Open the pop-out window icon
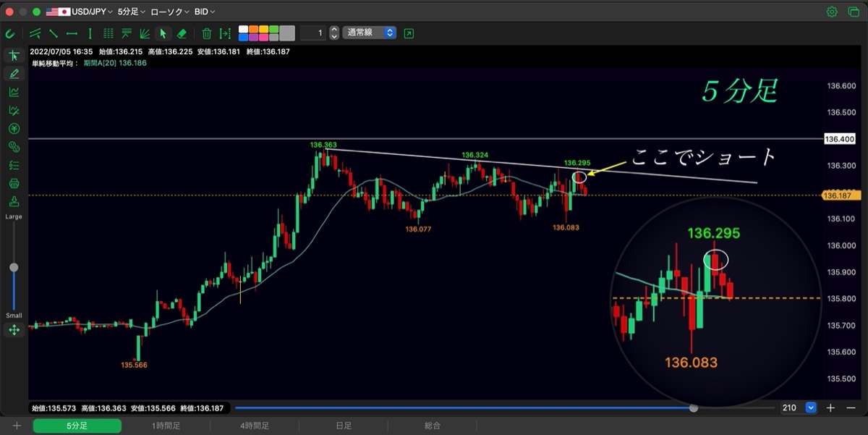 click(x=409, y=33)
